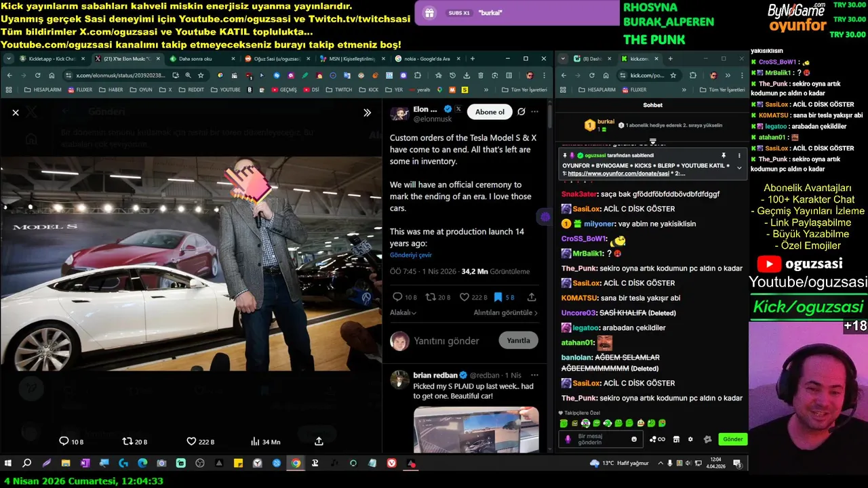Focus the Bir mesaj gönderin chat field
The image size is (868, 488).
pyautogui.click(x=600, y=439)
